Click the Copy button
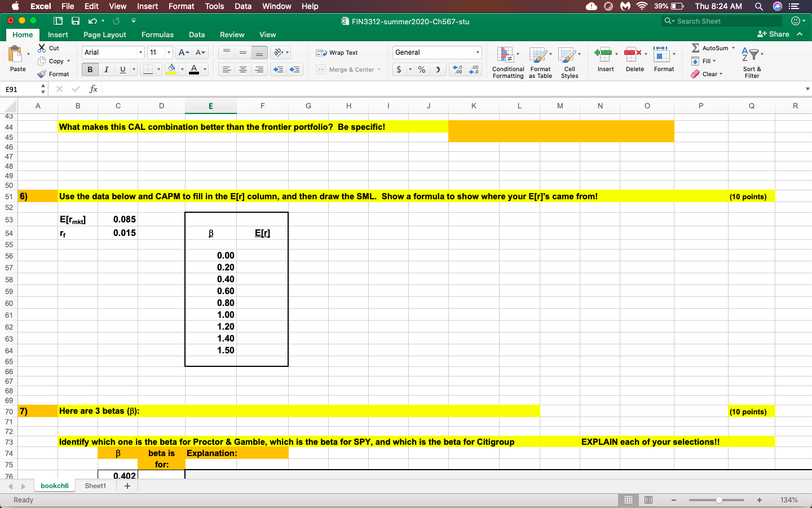This screenshot has width=812, height=508. point(51,61)
